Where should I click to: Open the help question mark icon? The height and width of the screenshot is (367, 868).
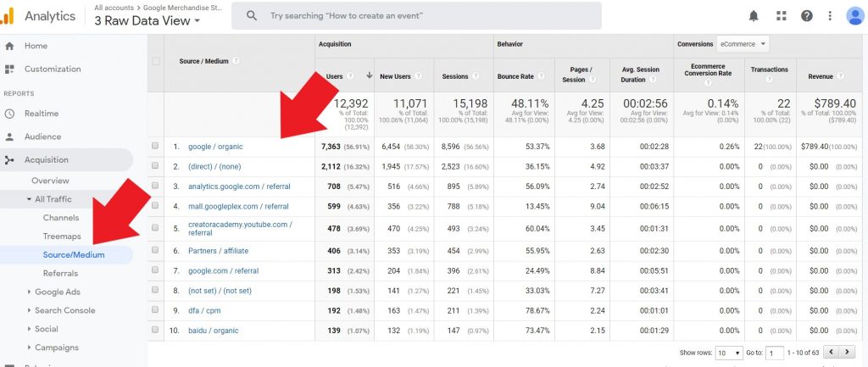click(x=807, y=16)
